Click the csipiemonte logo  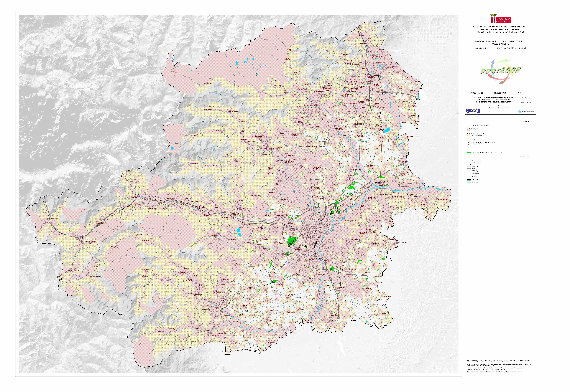526,112
